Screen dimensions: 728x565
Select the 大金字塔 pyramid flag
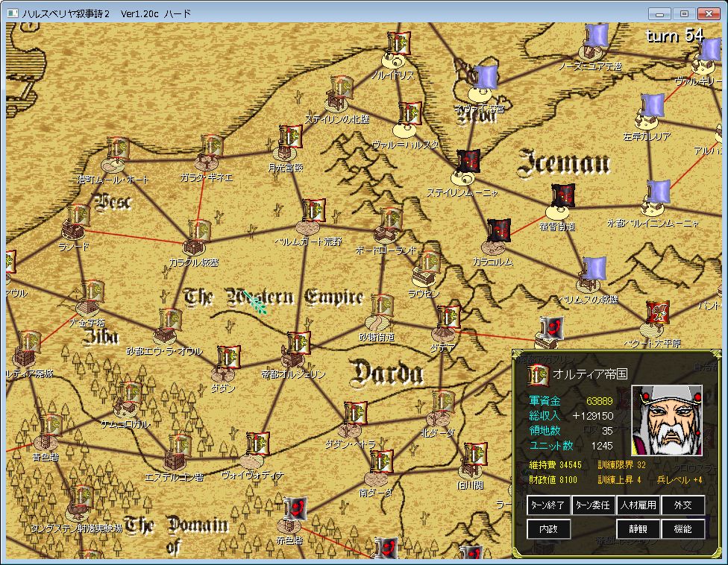(x=92, y=291)
